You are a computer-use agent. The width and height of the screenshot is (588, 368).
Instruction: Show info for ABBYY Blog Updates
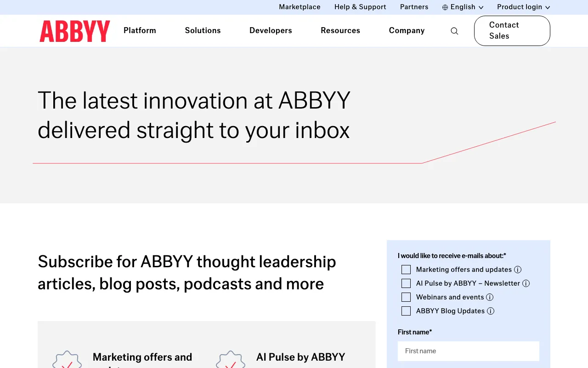coord(491,311)
